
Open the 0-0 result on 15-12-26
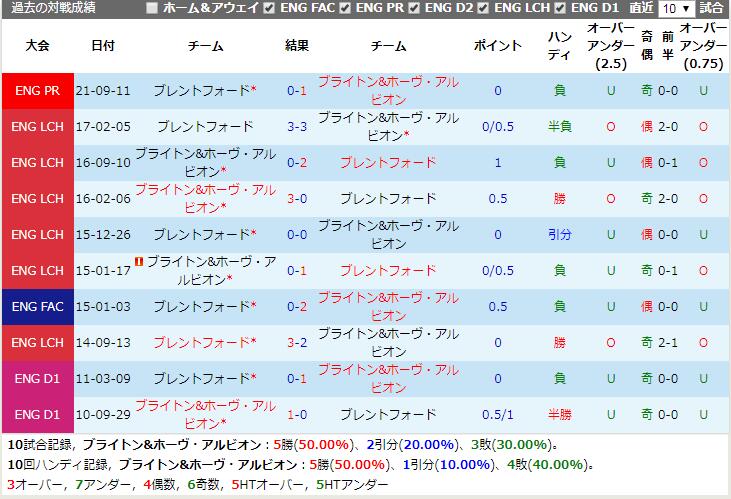297,235
